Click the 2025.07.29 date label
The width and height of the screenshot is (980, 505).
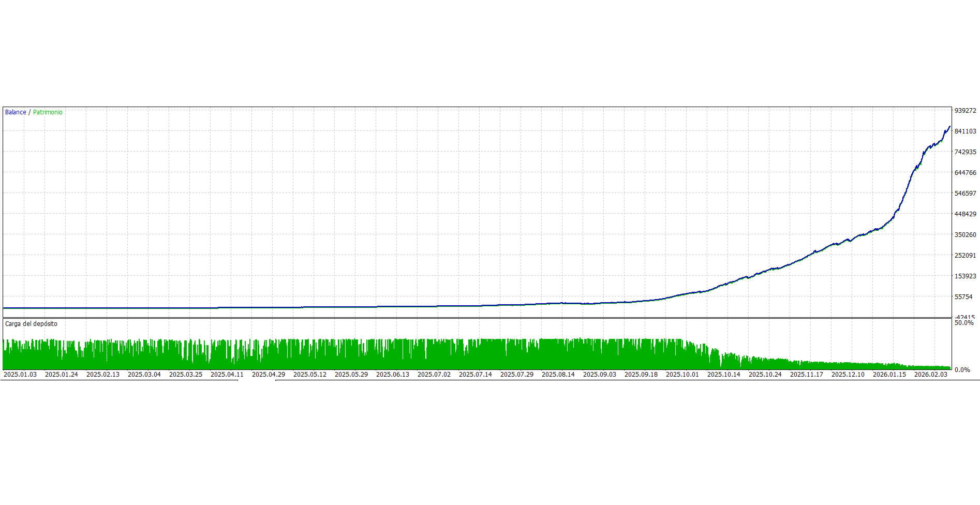point(517,375)
